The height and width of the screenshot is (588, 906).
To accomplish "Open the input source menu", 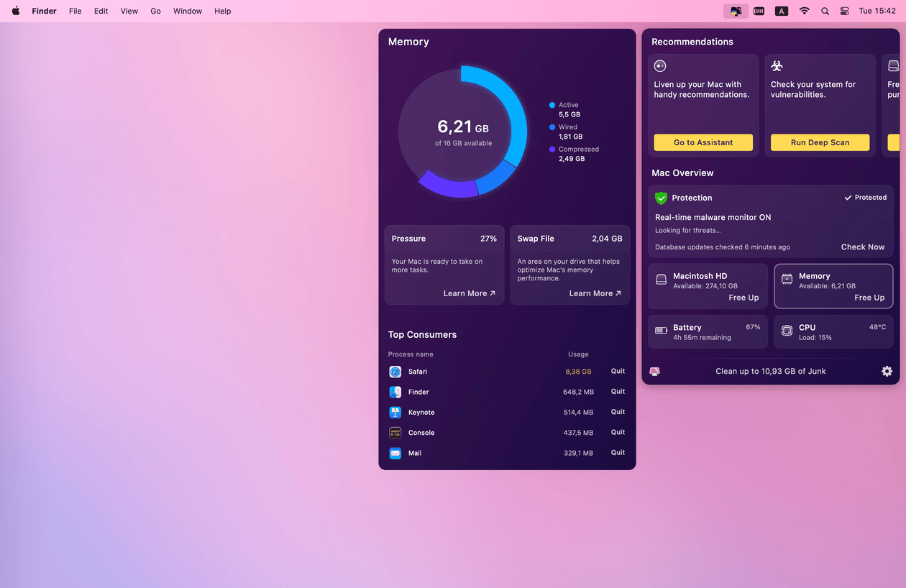I will point(781,11).
